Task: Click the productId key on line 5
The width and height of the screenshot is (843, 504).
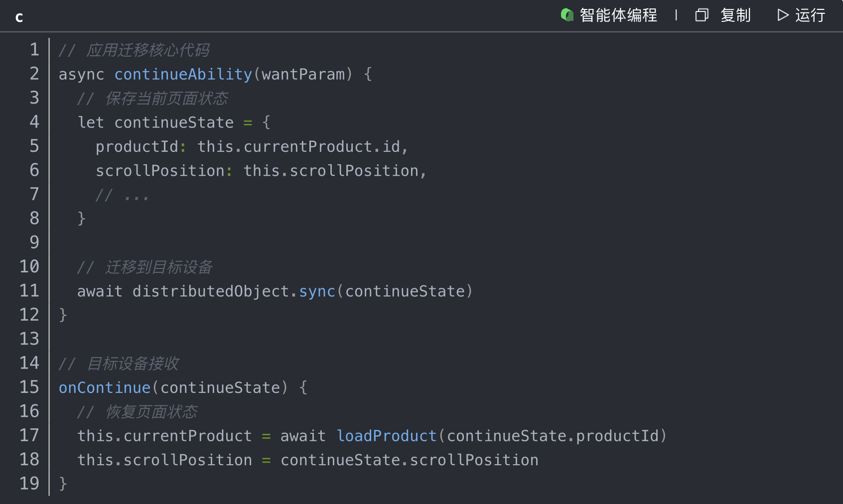Action: click(x=137, y=147)
